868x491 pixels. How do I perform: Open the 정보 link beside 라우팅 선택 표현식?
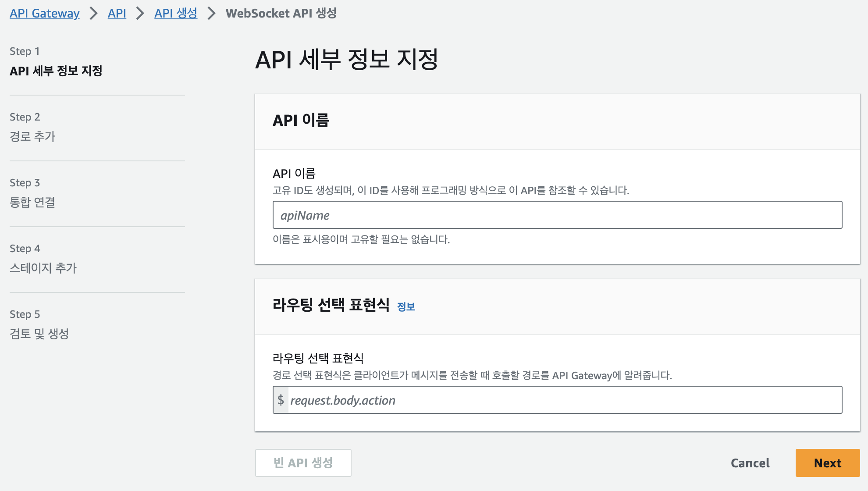click(406, 306)
